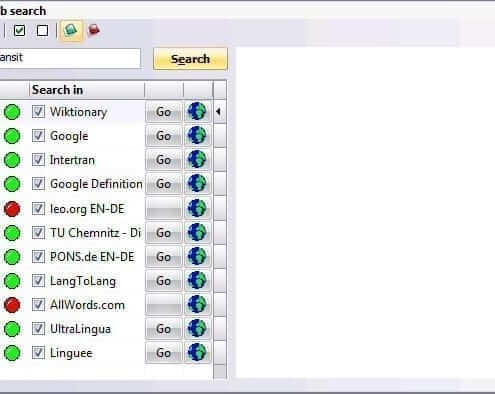Click green status dot for Google Definition
This screenshot has width=495, height=394.
[x=12, y=184]
